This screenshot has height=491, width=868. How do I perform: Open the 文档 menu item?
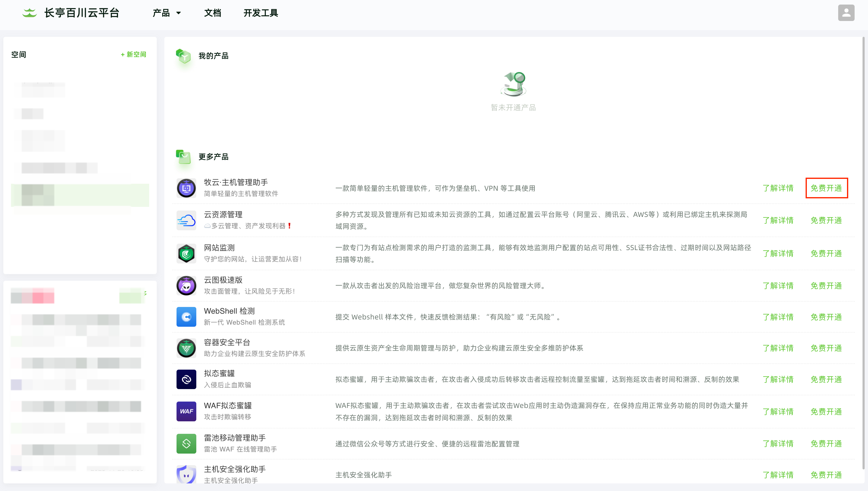tap(212, 13)
